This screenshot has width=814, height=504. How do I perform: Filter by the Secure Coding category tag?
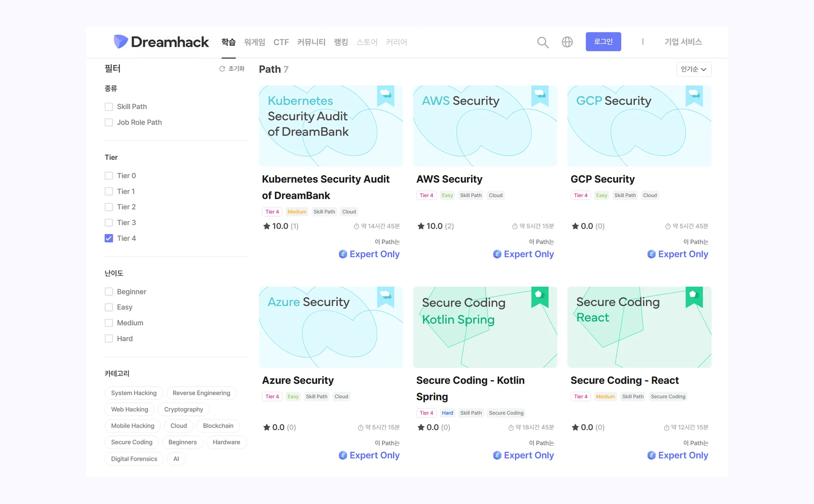[131, 442]
